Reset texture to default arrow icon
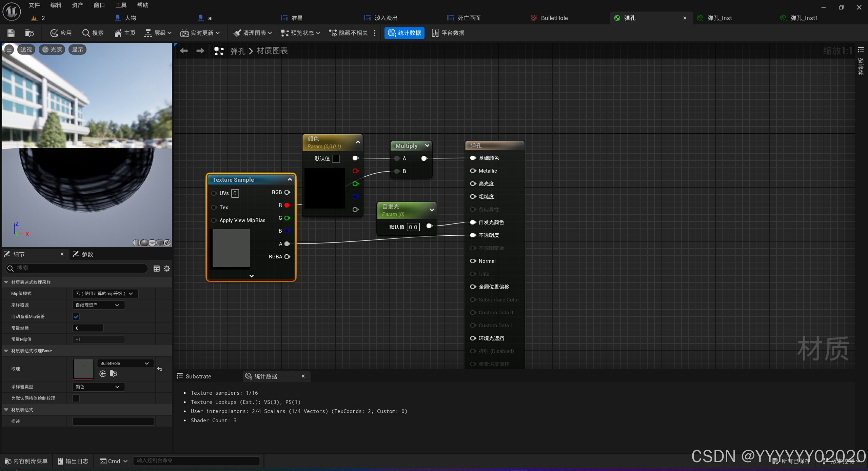The width and height of the screenshot is (868, 471). coord(160,369)
